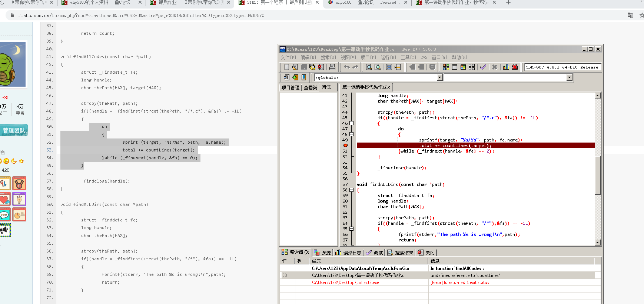
Task: Collapse the code fold at line 65
Action: (352, 229)
